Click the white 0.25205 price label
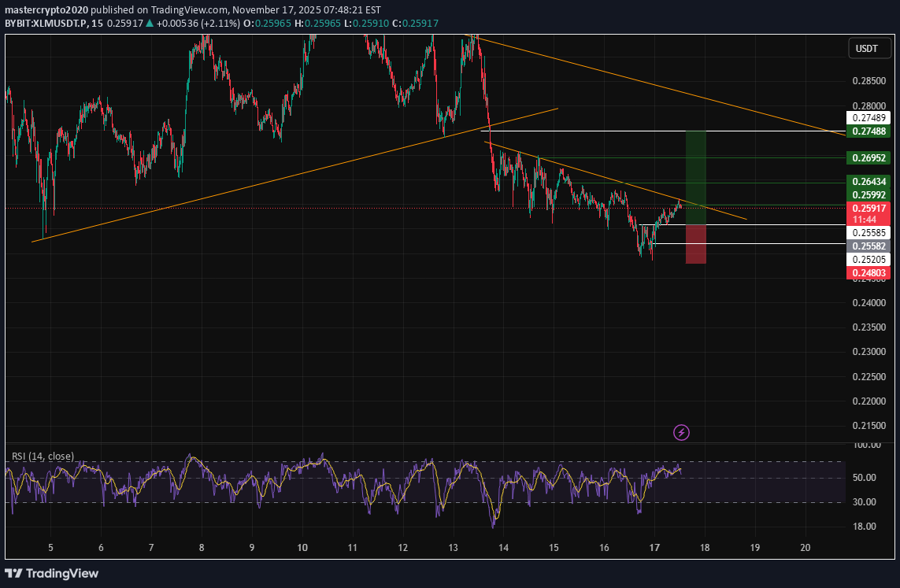The width and height of the screenshot is (900, 588). (869, 259)
